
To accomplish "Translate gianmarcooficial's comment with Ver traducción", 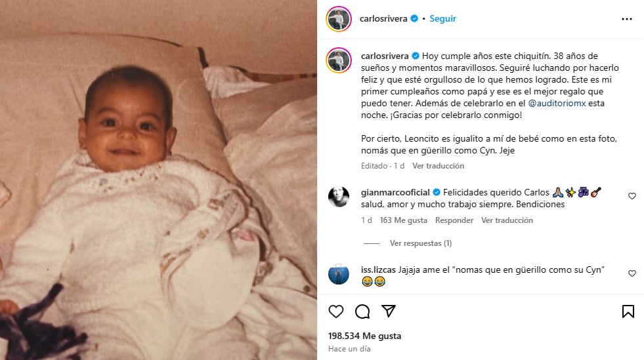I will click(507, 220).
